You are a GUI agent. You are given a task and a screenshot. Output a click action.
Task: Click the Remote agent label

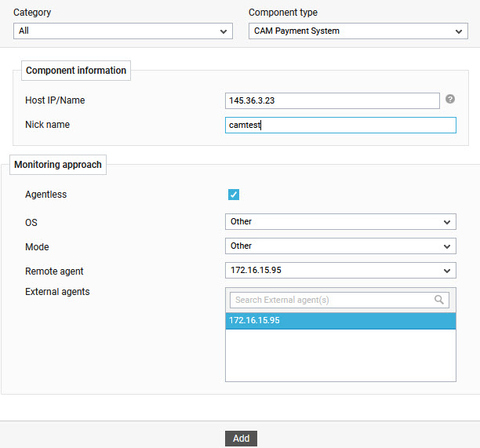pos(54,271)
